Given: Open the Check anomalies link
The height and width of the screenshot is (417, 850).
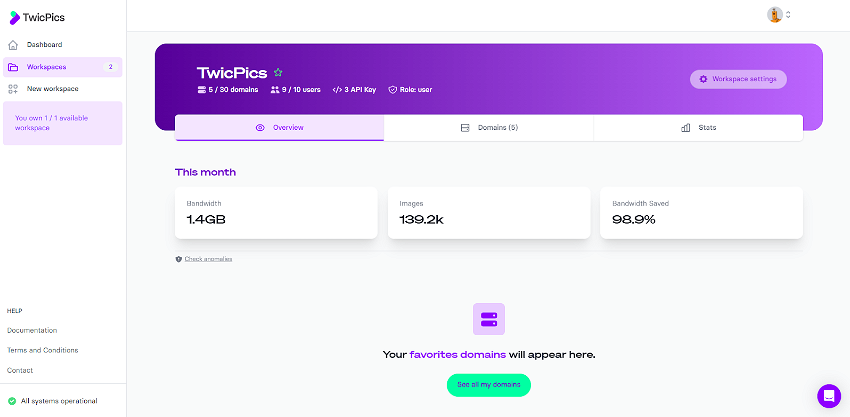Looking at the screenshot, I should tap(208, 259).
